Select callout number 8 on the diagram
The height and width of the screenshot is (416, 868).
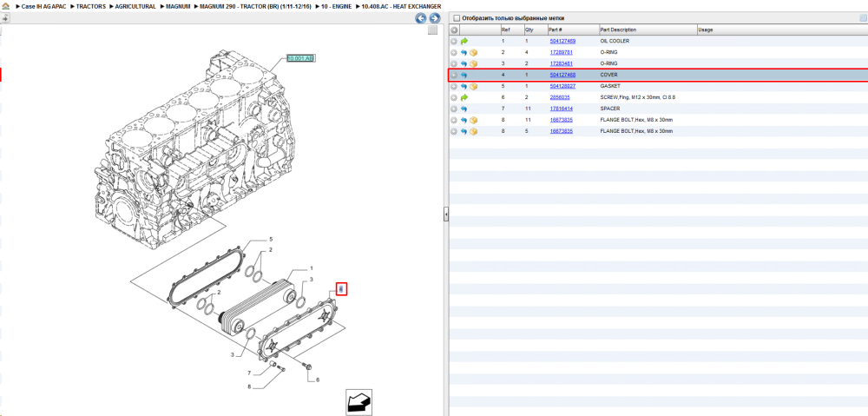(249, 386)
